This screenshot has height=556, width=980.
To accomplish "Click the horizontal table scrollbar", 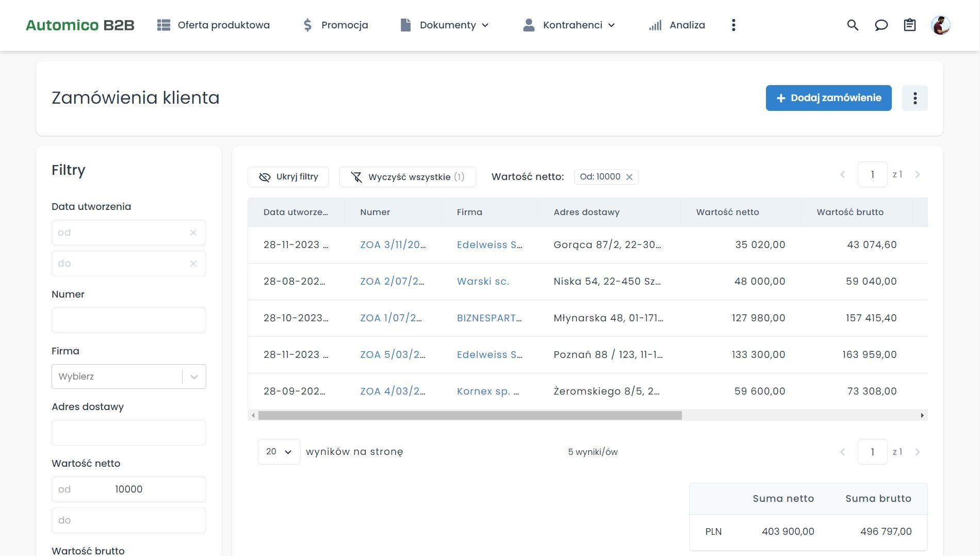I will 469,416.
